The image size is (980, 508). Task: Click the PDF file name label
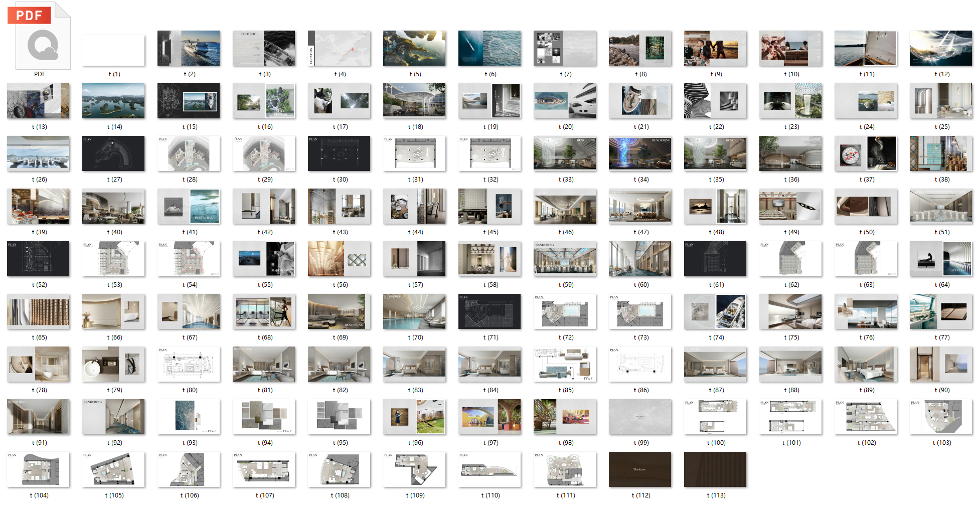[40, 74]
